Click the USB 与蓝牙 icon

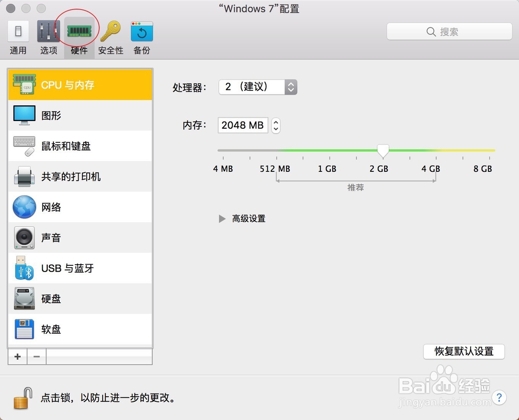tap(24, 268)
